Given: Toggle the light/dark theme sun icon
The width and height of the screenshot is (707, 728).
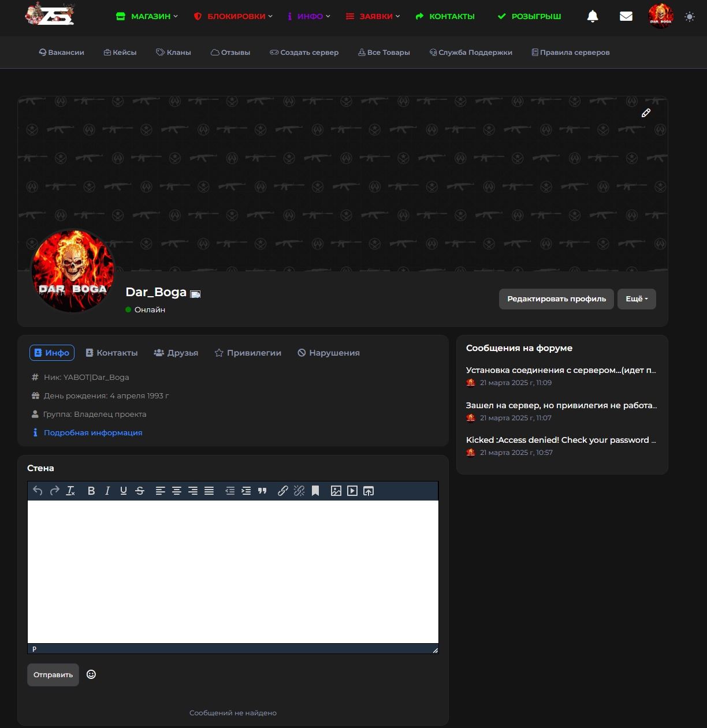Looking at the screenshot, I should pyautogui.click(x=690, y=17).
